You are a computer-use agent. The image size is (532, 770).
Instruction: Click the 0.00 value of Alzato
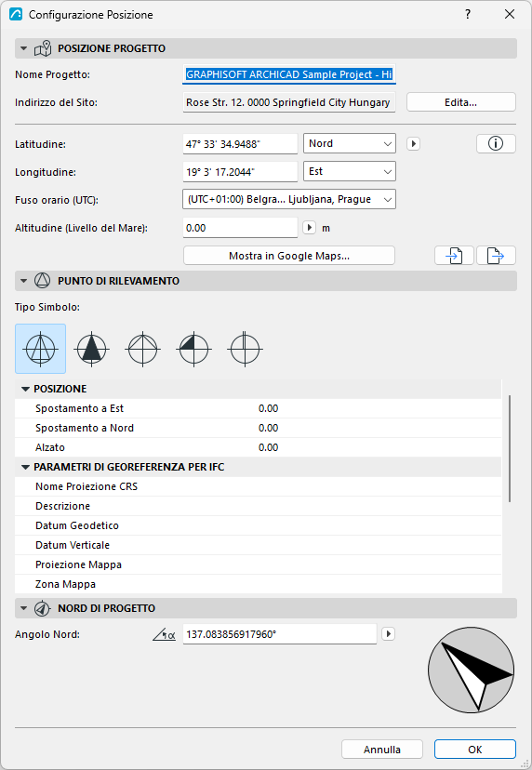[x=268, y=447]
